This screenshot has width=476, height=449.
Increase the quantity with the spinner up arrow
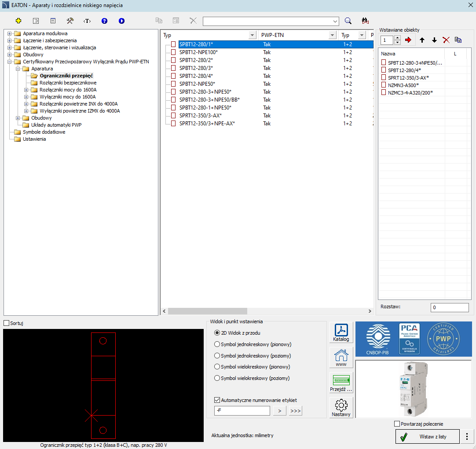[x=397, y=38]
